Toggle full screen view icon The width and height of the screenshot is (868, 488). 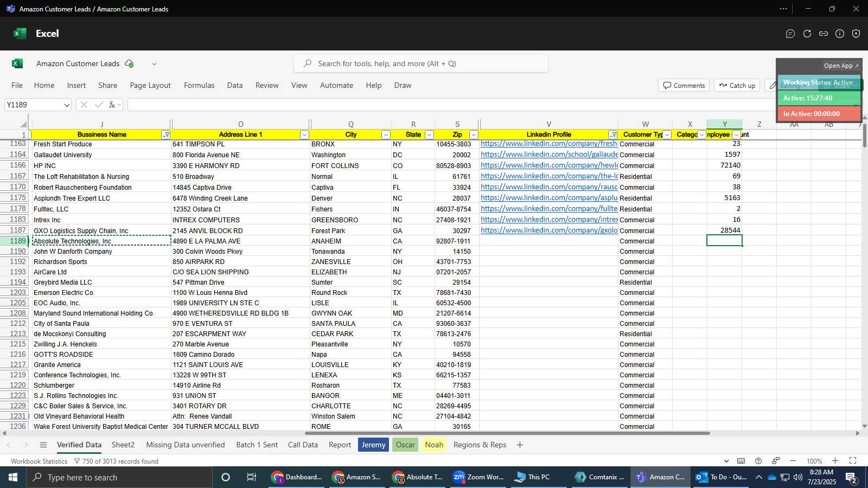click(x=853, y=461)
